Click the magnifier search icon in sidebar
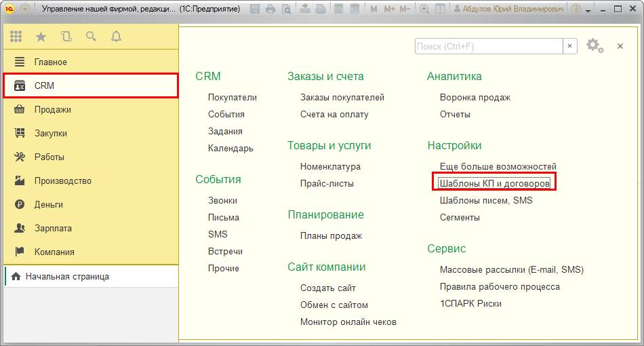Viewport: 644px width, 346px height. coord(92,37)
